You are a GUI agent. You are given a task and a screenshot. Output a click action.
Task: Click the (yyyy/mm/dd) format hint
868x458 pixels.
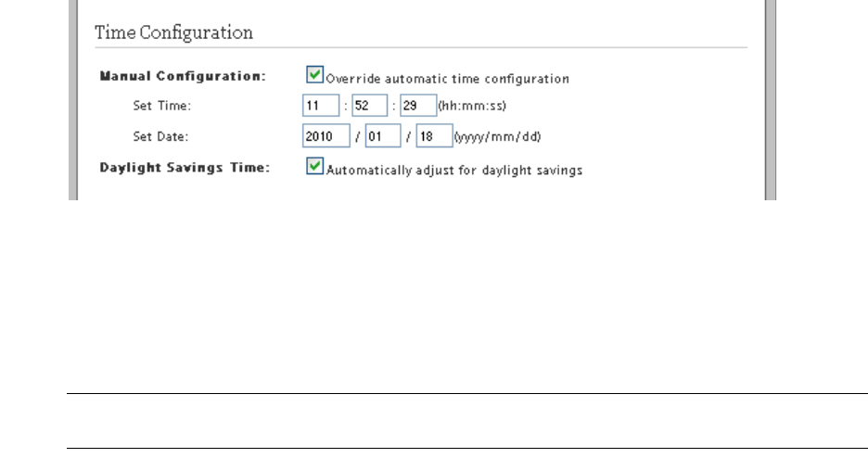tap(497, 137)
